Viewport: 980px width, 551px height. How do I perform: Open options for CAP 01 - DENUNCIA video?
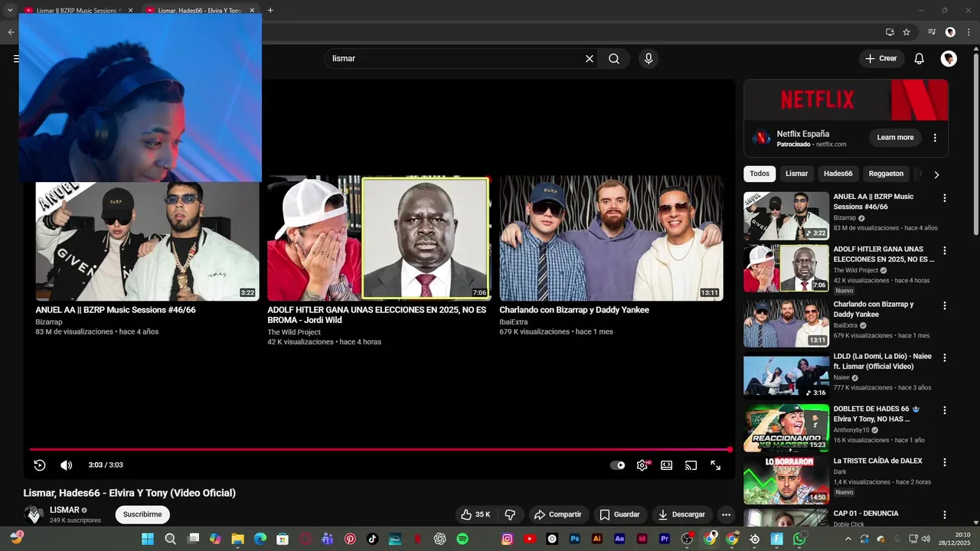pos(944,515)
